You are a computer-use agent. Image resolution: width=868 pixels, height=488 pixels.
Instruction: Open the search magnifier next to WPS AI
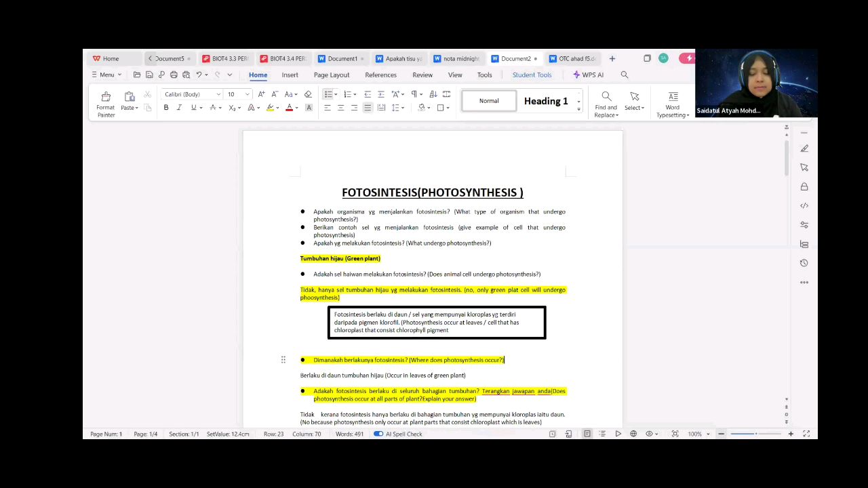[625, 75]
